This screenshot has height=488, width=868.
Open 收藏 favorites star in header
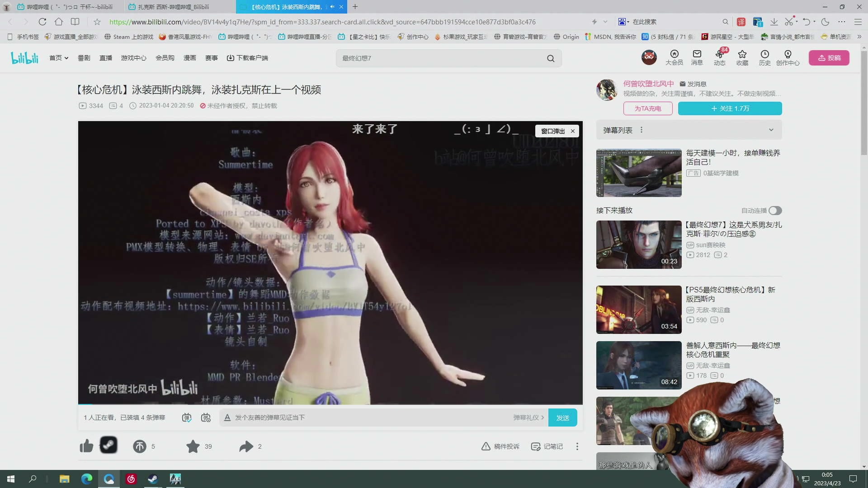pyautogui.click(x=742, y=58)
